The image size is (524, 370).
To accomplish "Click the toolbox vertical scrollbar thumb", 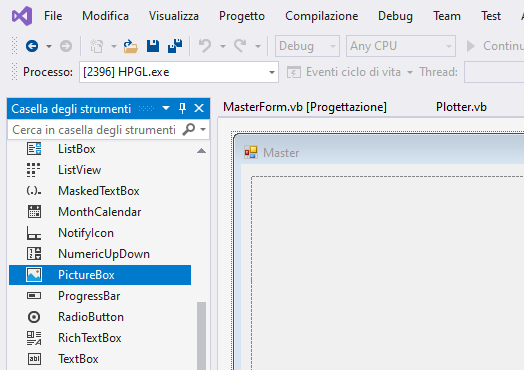I will pos(201,335).
